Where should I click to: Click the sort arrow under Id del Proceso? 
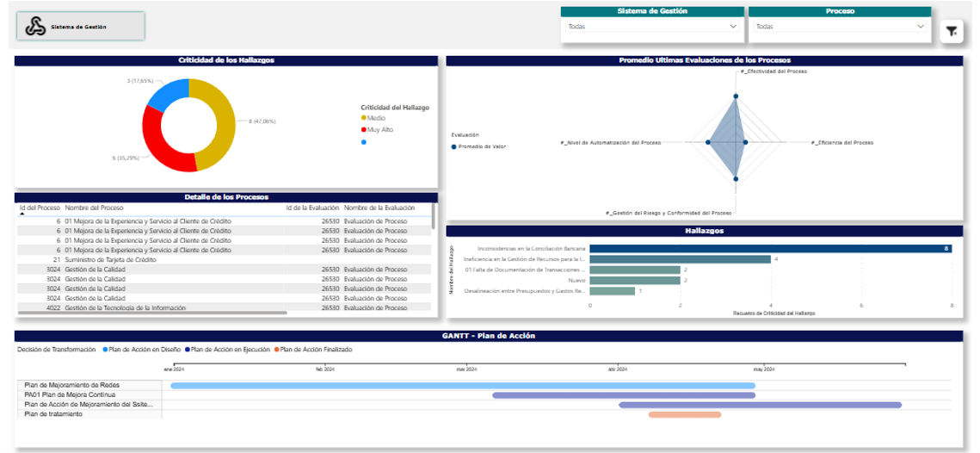point(22,214)
